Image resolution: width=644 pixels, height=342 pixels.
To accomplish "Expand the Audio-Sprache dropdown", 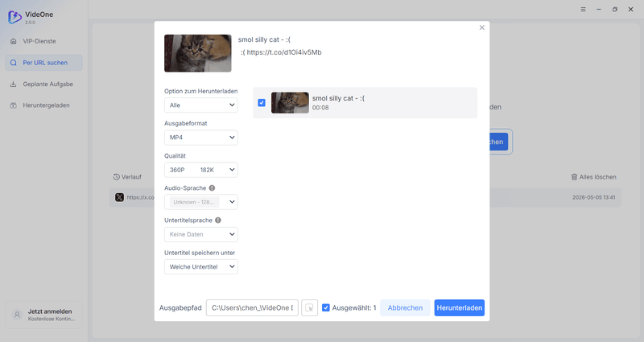I will pos(200,202).
